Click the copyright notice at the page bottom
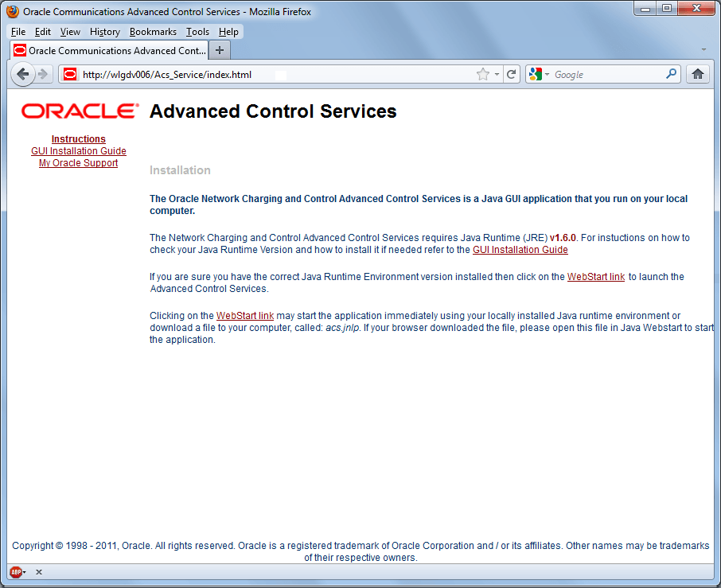Viewport: 721px width, 588px height. (360, 551)
